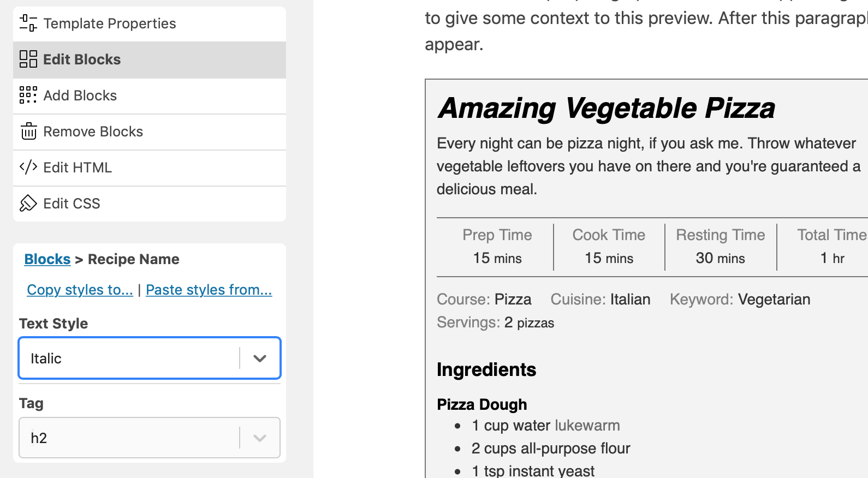
Task: Click the Copy styles to... link
Action: pyautogui.click(x=80, y=290)
